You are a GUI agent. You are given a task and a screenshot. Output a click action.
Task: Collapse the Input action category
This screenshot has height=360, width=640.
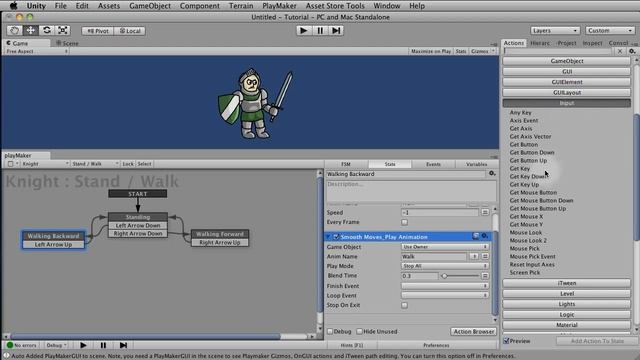click(567, 103)
